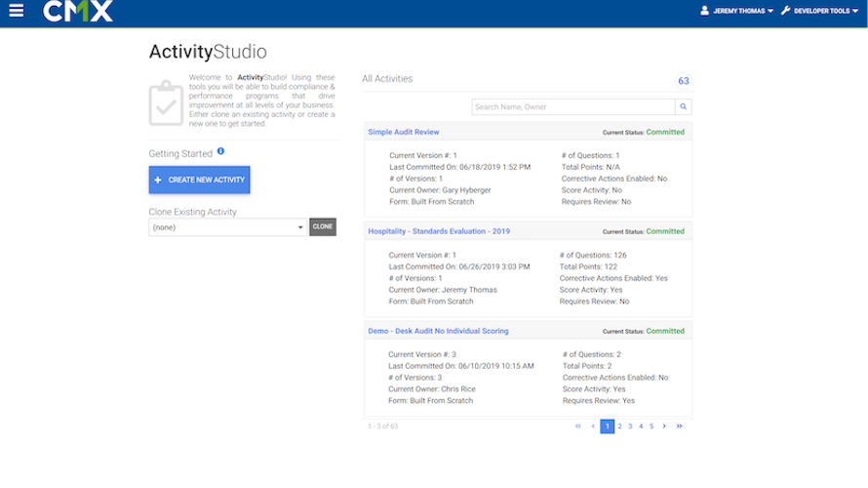
Task: Click the magnifier search button
Action: 684,106
